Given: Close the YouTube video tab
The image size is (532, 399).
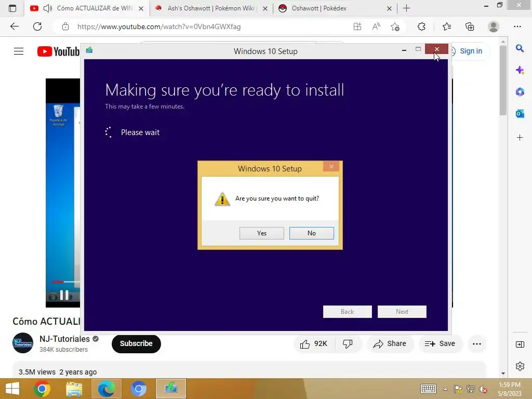Looking at the screenshot, I should [141, 8].
